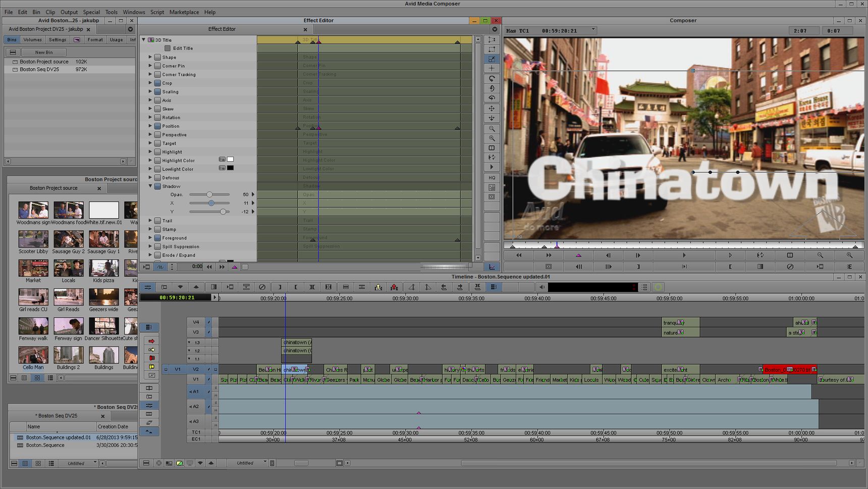Step forward one frame in Composer
Screen dimensions: 868x489
[x=638, y=256]
